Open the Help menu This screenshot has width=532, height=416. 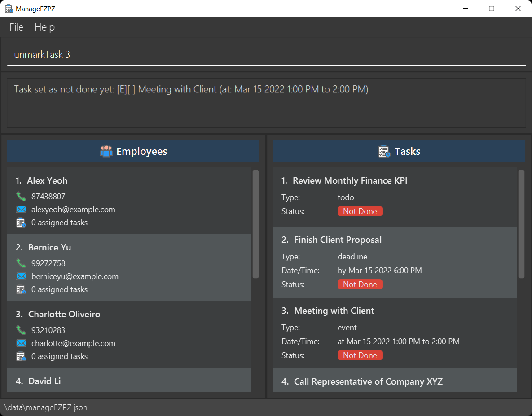tap(44, 27)
